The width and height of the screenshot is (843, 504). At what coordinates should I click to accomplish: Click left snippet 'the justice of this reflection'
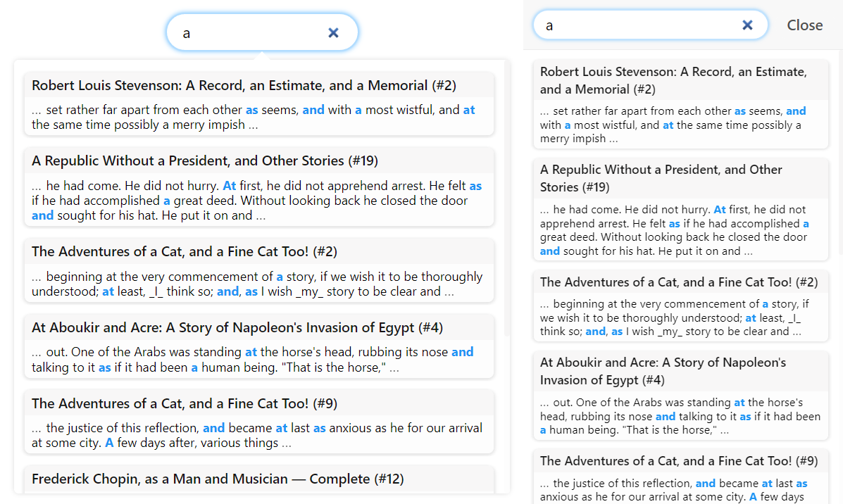[x=123, y=428]
